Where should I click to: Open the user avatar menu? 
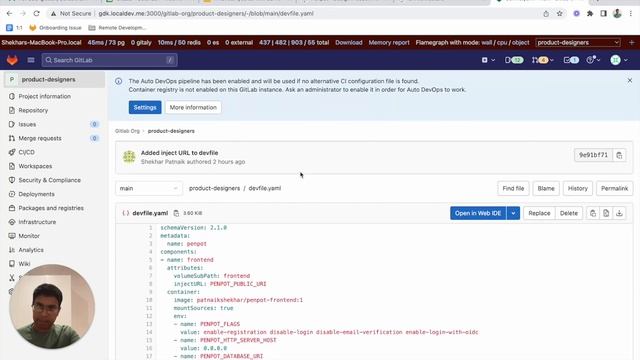click(619, 60)
